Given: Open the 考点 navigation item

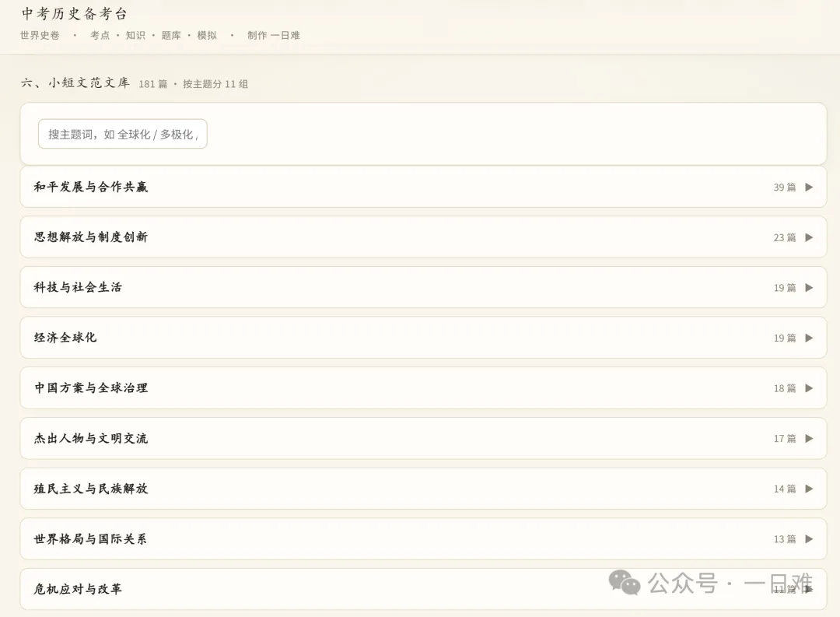Looking at the screenshot, I should [100, 35].
